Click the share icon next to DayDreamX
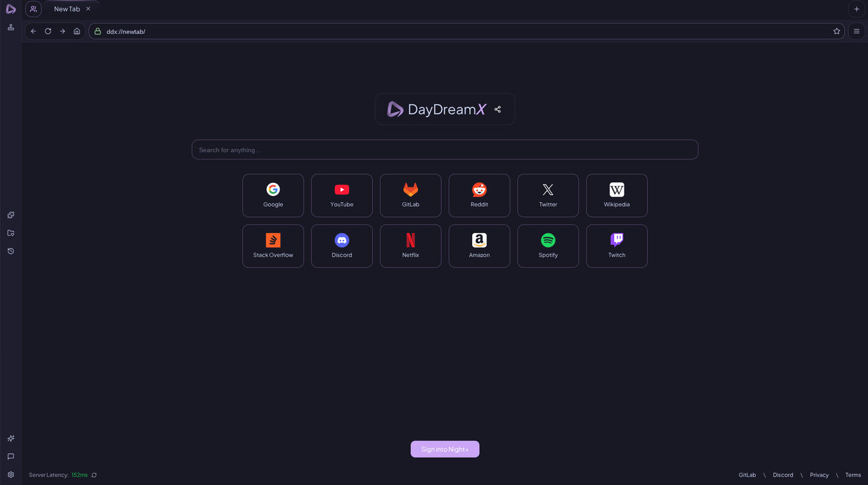 coord(497,109)
